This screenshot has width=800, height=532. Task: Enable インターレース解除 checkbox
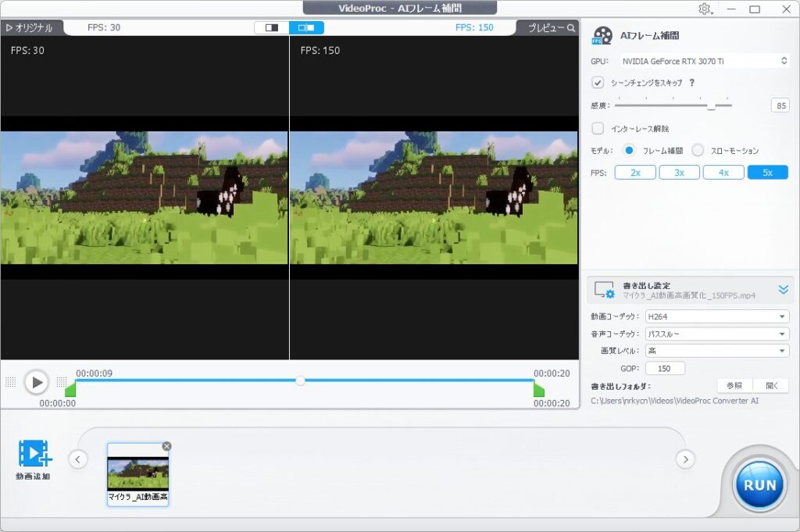tap(598, 129)
